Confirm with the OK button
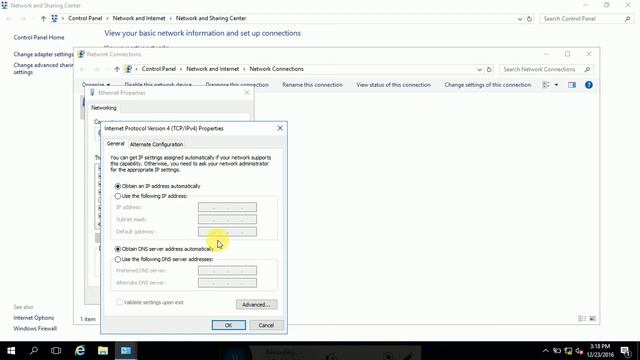The height and width of the screenshot is (360, 640). (x=229, y=325)
